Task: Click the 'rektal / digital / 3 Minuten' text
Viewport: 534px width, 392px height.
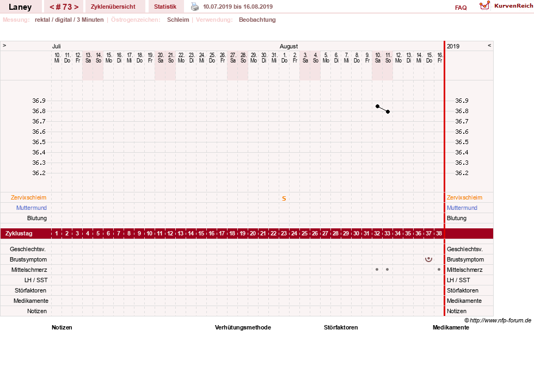Action: point(69,20)
